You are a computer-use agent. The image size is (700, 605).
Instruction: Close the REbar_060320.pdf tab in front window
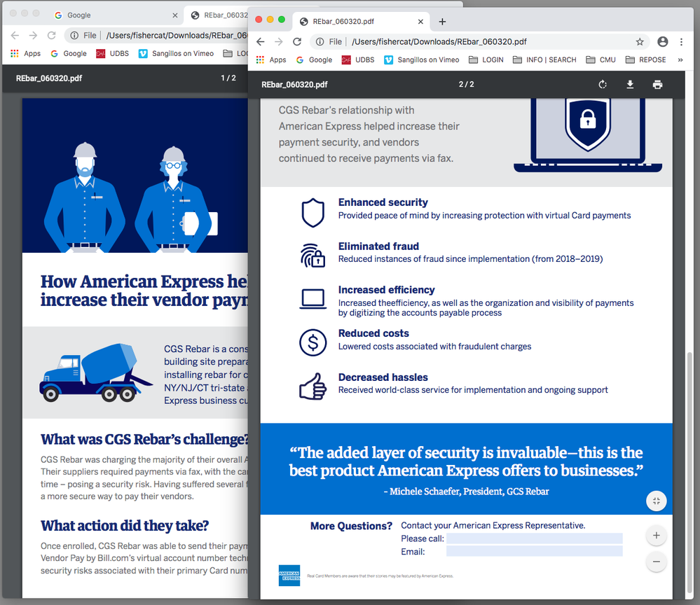420,22
